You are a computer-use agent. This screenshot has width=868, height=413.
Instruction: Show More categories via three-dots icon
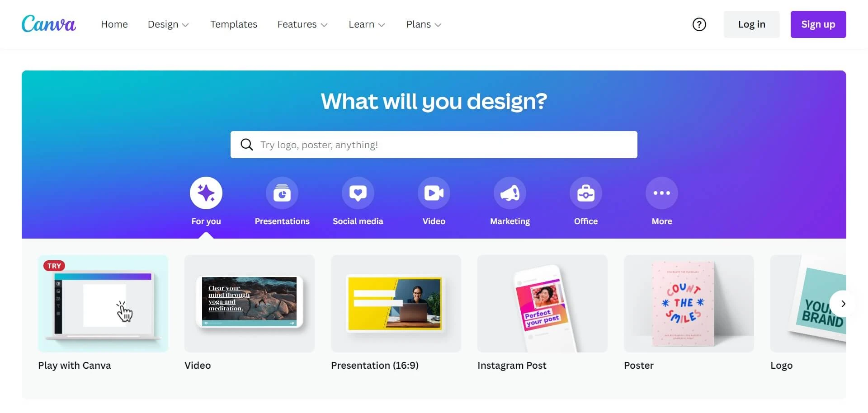[662, 193]
